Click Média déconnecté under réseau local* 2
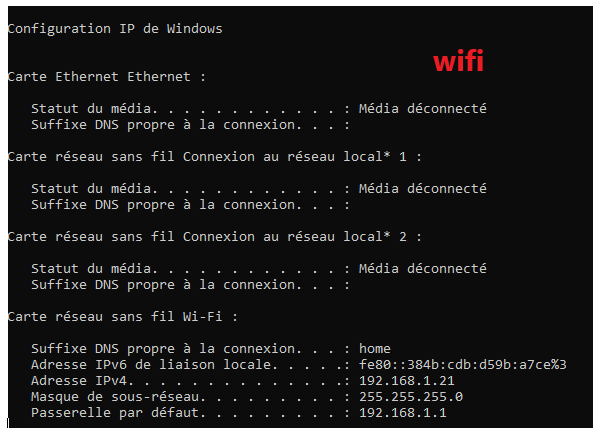 tap(422, 269)
